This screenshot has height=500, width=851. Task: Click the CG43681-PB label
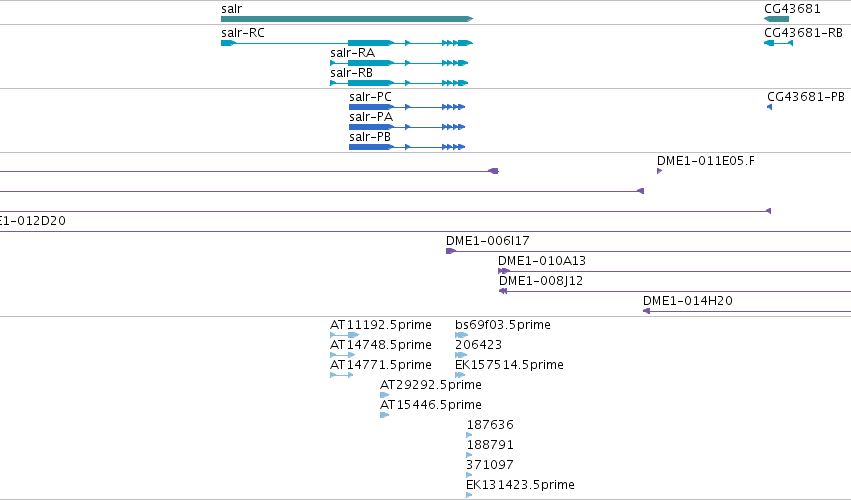click(806, 97)
